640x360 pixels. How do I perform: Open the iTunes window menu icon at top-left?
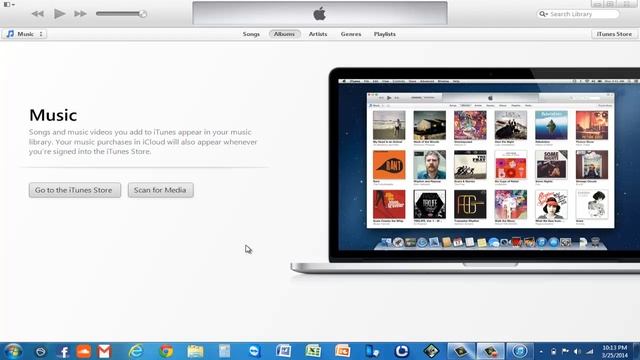click(9, 4)
